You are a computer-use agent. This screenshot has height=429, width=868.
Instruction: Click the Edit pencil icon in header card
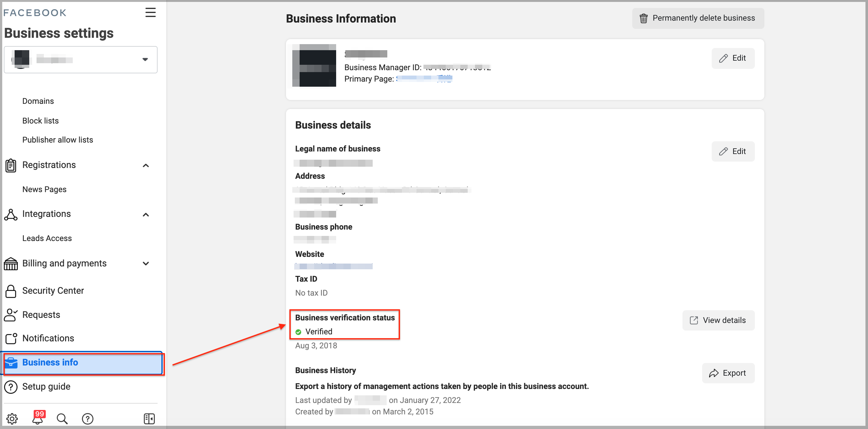click(x=723, y=58)
